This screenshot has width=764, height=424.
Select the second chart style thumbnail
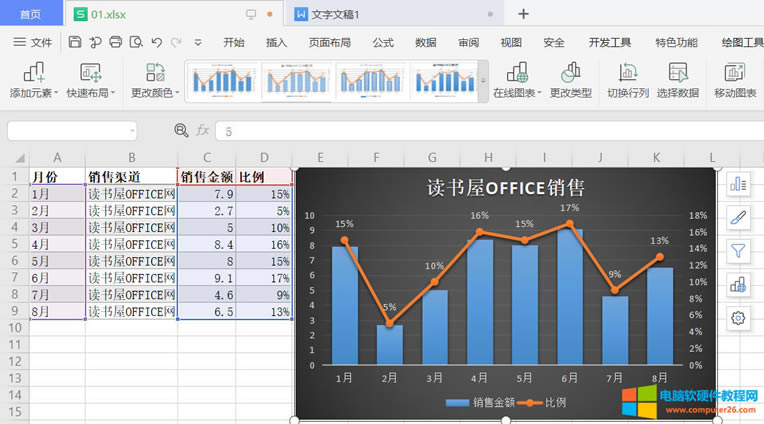tap(296, 80)
